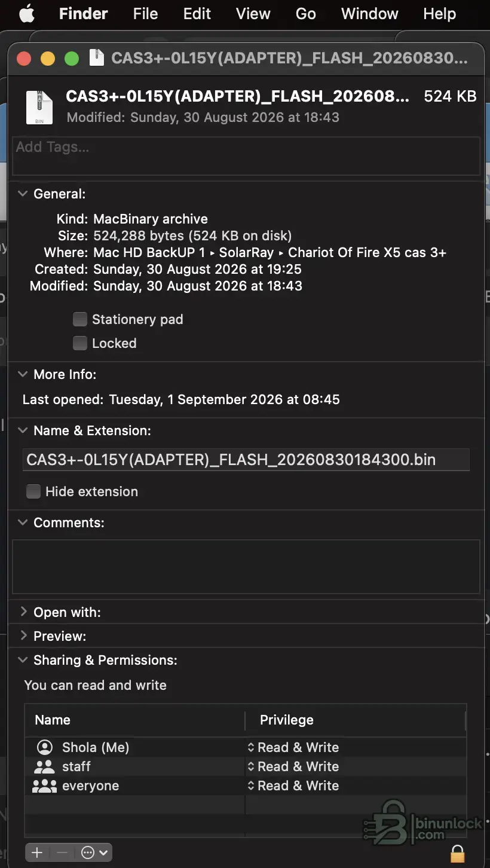Click the Shola (Me) user icon

click(45, 747)
